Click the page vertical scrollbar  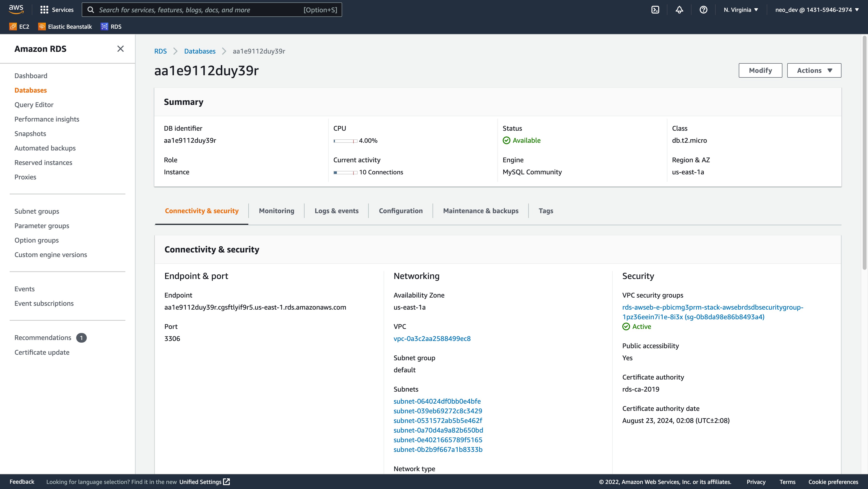(x=864, y=152)
